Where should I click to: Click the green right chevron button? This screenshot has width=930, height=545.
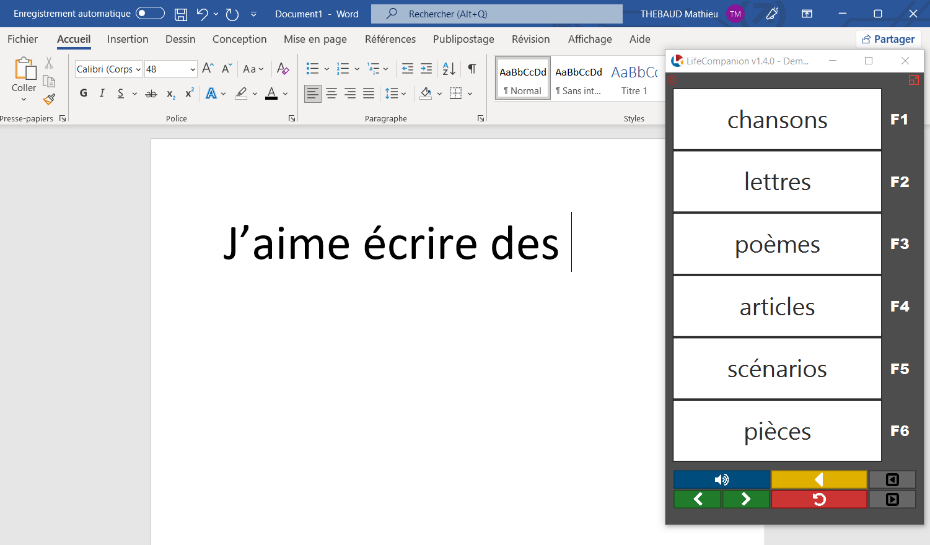pos(745,499)
